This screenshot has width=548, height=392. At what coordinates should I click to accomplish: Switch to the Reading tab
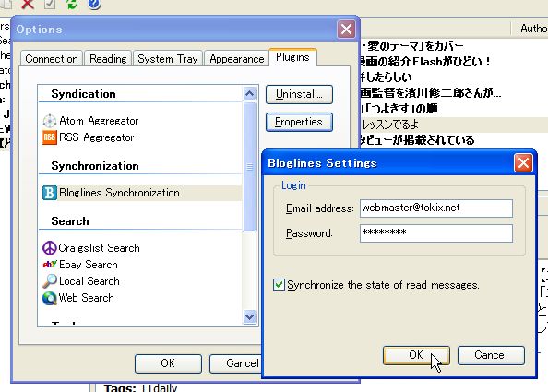(x=108, y=59)
